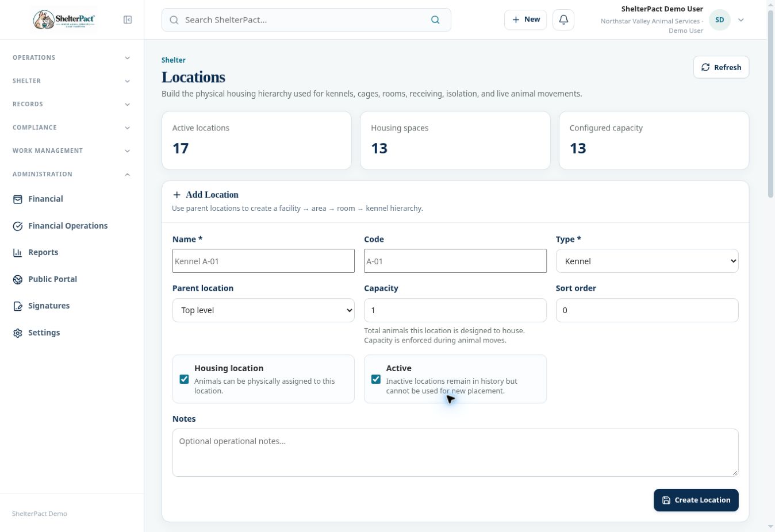Click the ShelterPact logo
775x532 pixels.
tap(64, 20)
